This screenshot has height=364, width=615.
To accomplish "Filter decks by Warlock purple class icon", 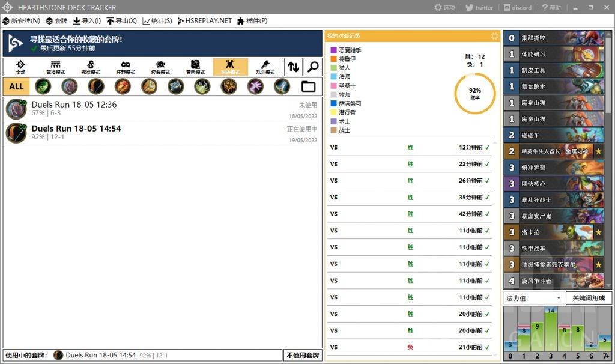I will (x=255, y=86).
